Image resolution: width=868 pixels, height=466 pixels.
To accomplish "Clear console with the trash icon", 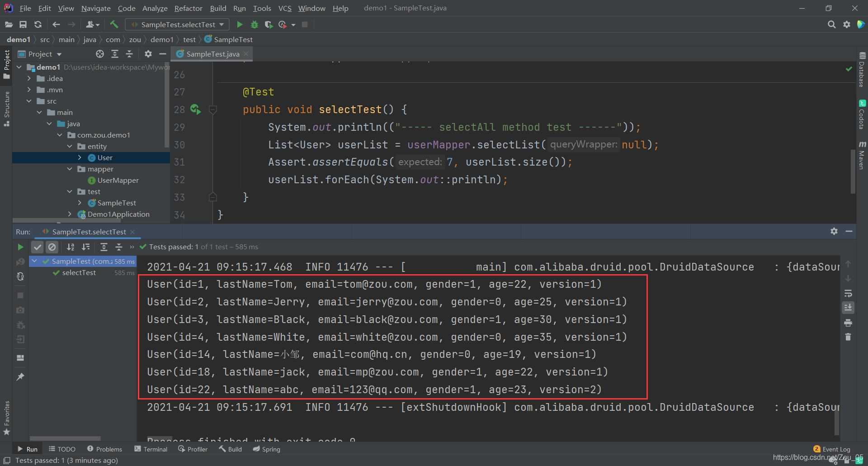I will pyautogui.click(x=848, y=337).
